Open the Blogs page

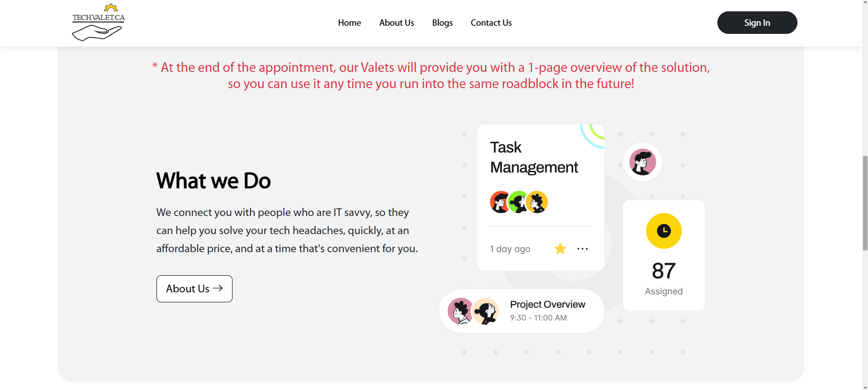coord(442,23)
